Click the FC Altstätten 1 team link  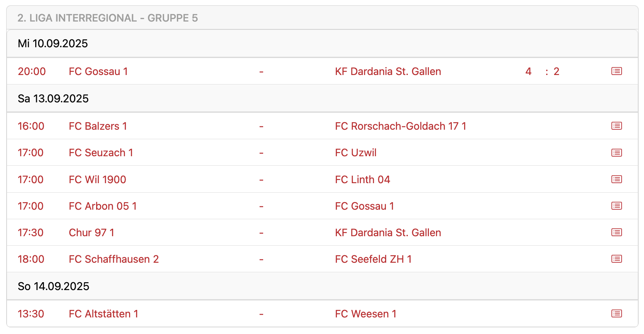pyautogui.click(x=103, y=314)
